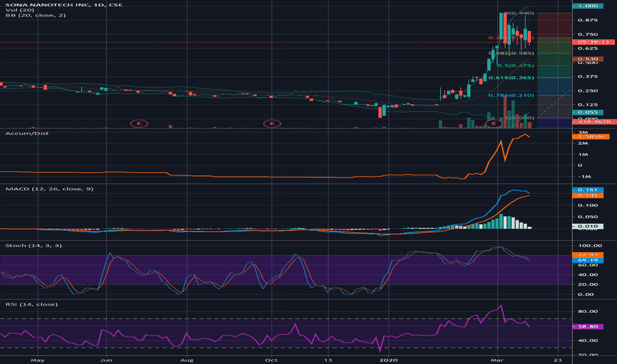This screenshot has height=364, width=617.
Task: Select the BB (20, close, 2) indicator legend
Action: pos(35,15)
